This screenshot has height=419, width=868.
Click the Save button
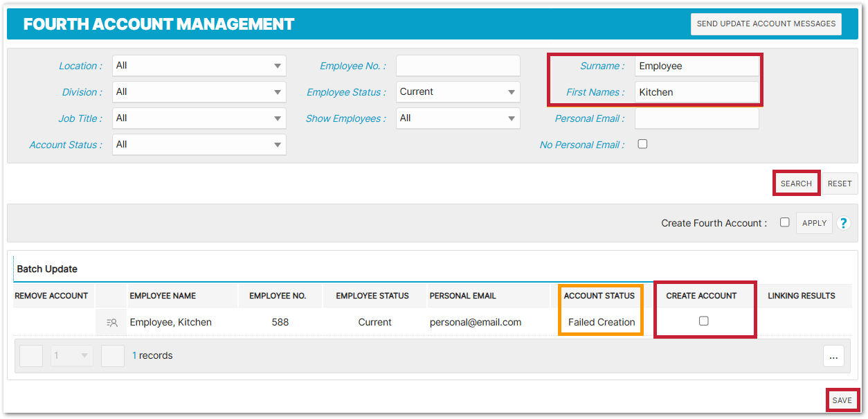pyautogui.click(x=842, y=400)
